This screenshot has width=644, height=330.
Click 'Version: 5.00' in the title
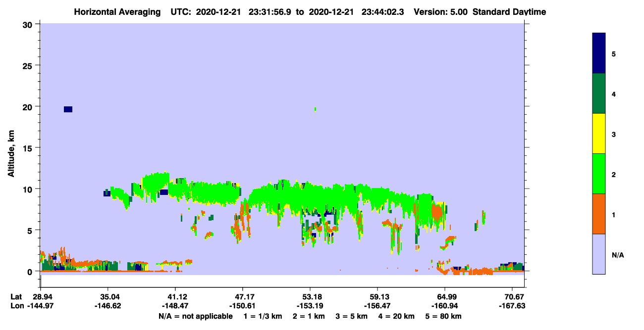(441, 12)
